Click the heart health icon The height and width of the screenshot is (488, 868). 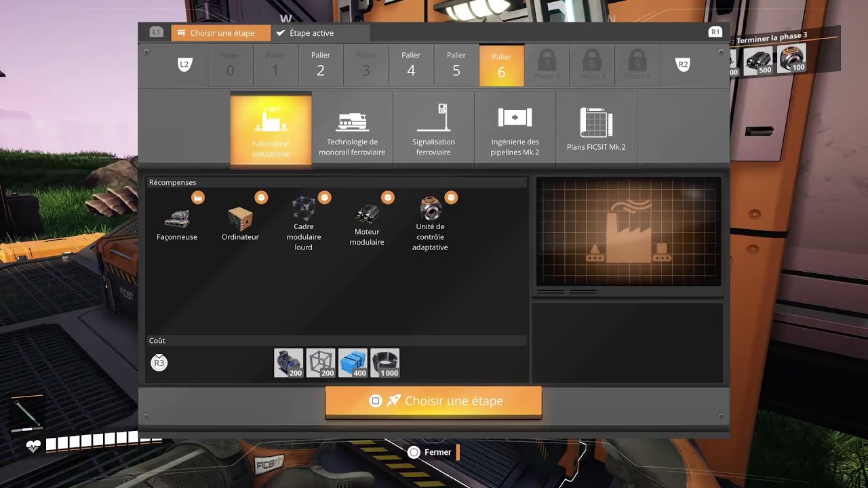34,445
